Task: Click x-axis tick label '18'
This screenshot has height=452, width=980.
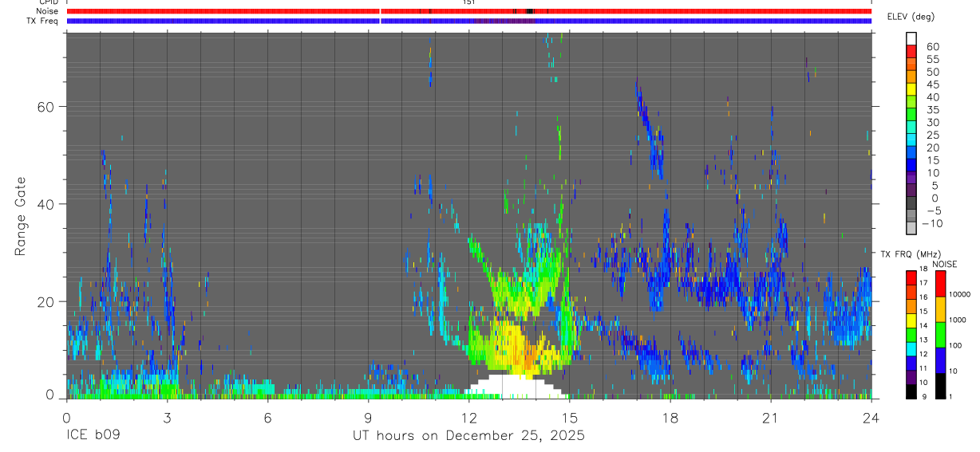Action: point(670,418)
